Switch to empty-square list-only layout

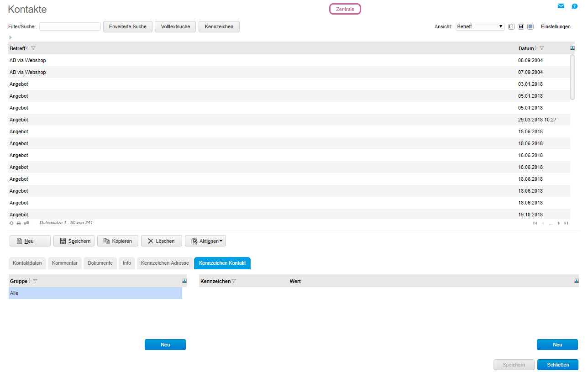[x=511, y=26]
